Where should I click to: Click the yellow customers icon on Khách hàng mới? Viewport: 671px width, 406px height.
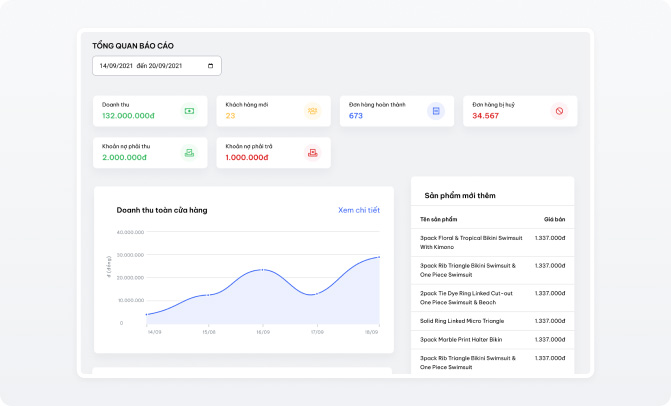(312, 111)
